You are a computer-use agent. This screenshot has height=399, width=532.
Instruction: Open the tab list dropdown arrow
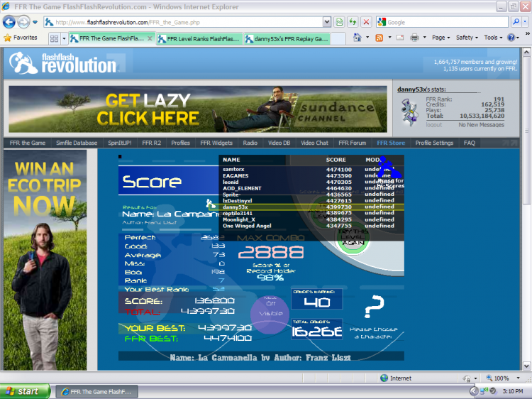click(x=64, y=39)
